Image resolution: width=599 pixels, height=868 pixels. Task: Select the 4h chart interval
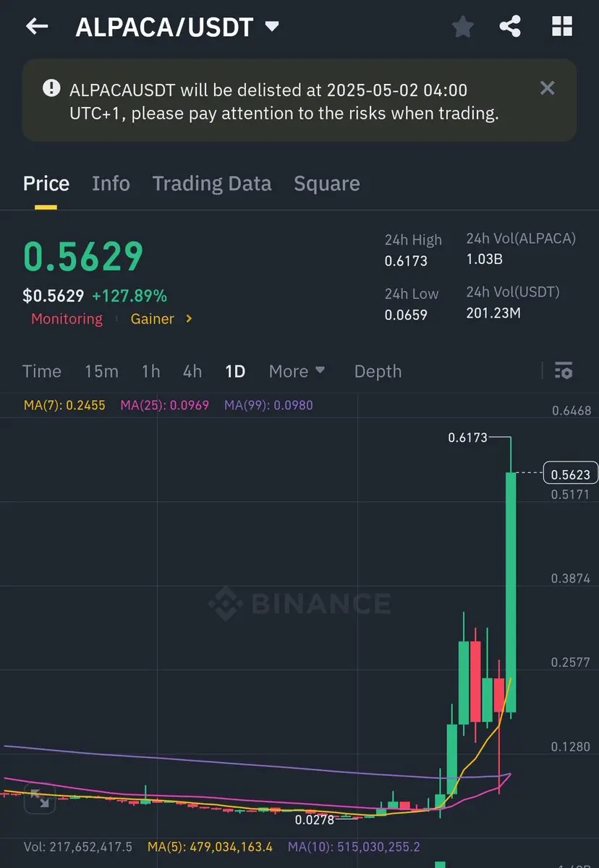pyautogui.click(x=192, y=371)
